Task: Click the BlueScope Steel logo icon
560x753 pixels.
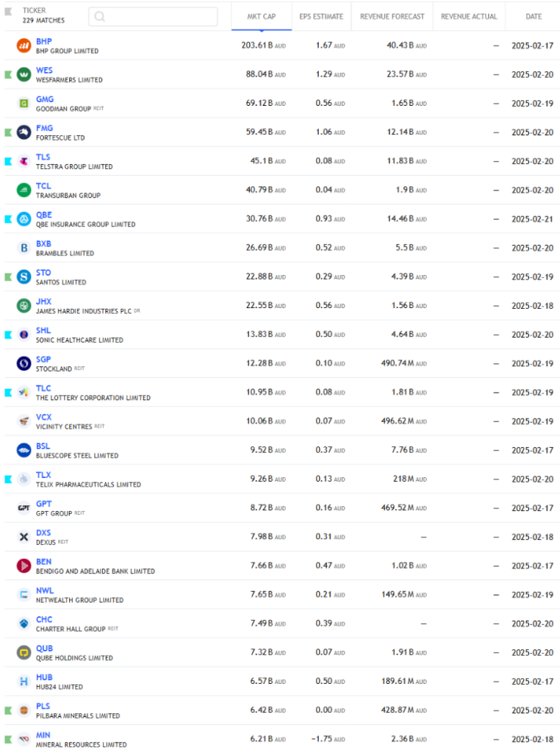Action: coord(24,450)
